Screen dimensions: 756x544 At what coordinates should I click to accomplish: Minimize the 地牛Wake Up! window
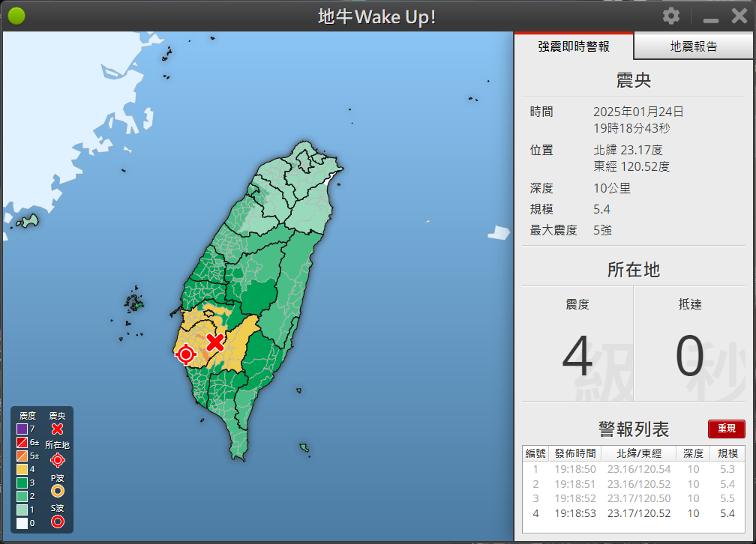[x=711, y=20]
